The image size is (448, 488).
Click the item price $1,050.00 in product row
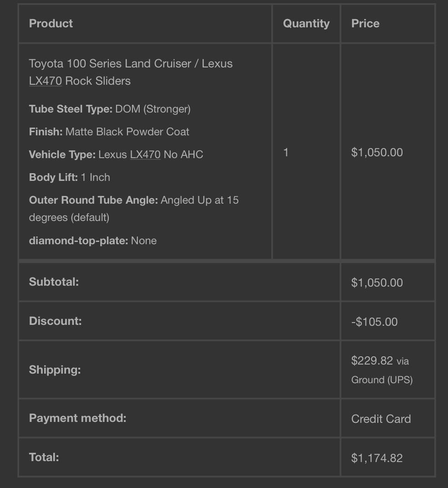(377, 153)
